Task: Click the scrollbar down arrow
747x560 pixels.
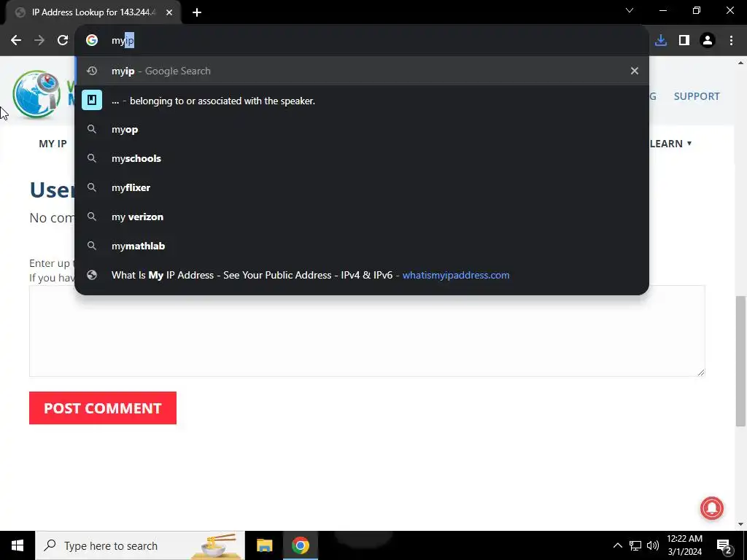Action: [741, 524]
